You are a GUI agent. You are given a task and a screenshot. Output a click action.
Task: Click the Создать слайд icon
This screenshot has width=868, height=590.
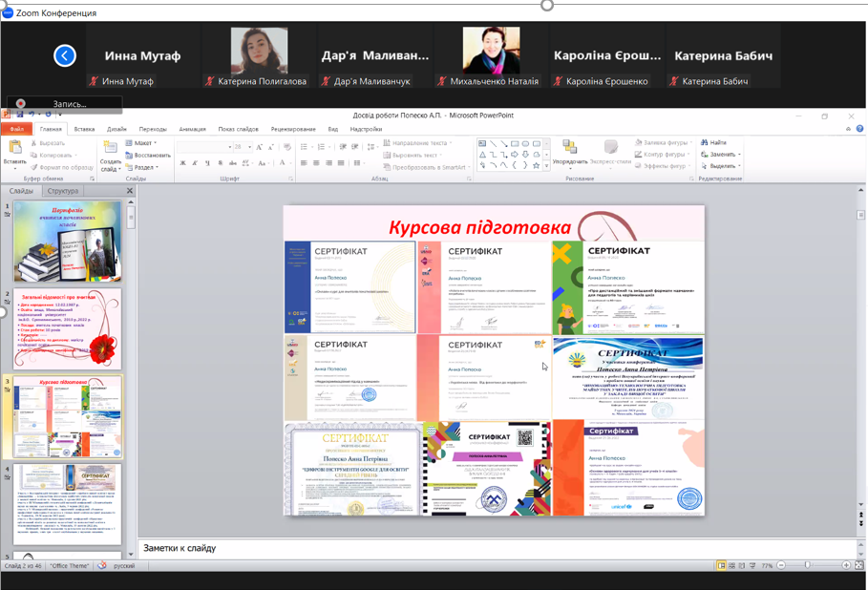(110, 148)
